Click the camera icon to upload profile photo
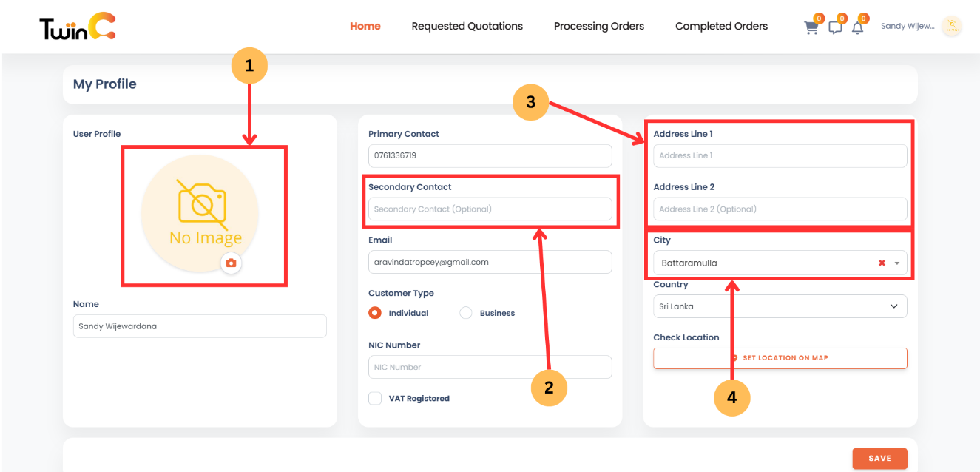 point(231,263)
